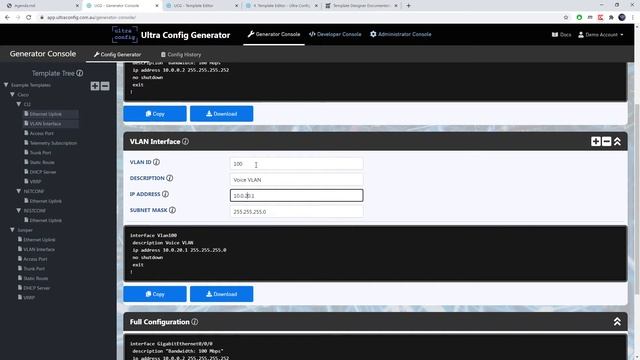
Task: Switch to the UCG - Template Editor browser tab
Action: [x=202, y=6]
